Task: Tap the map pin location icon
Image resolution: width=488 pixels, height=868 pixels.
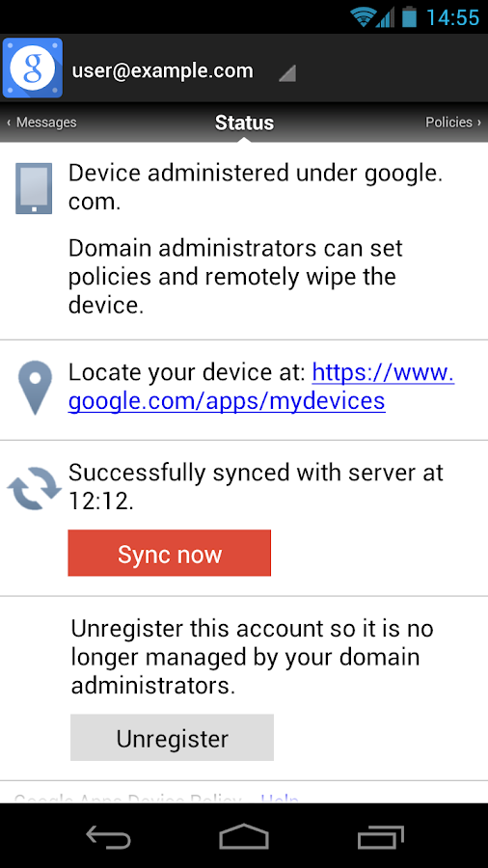Action: point(35,388)
